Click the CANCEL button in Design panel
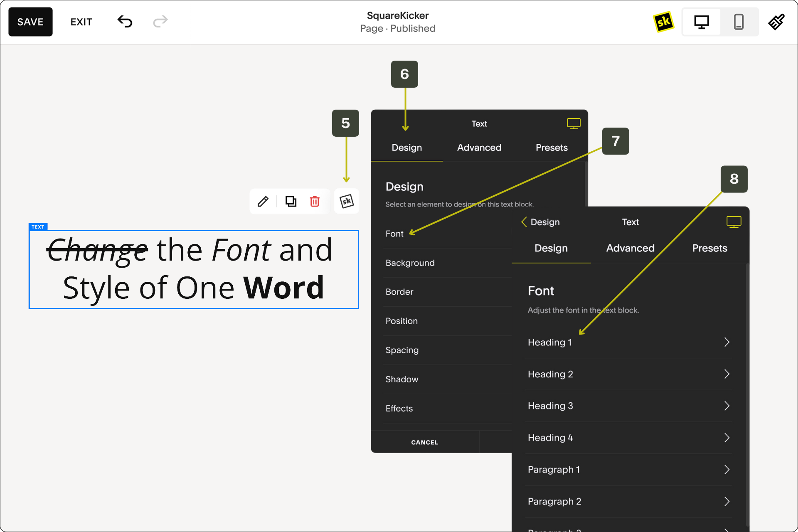The image size is (798, 532). [424, 442]
